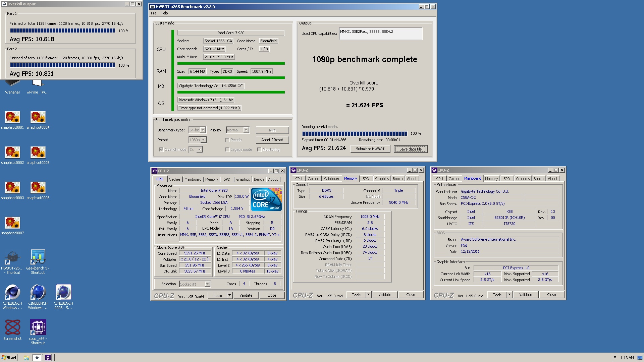The image size is (644, 362).
Task: Click the Save data file button
Action: click(411, 149)
